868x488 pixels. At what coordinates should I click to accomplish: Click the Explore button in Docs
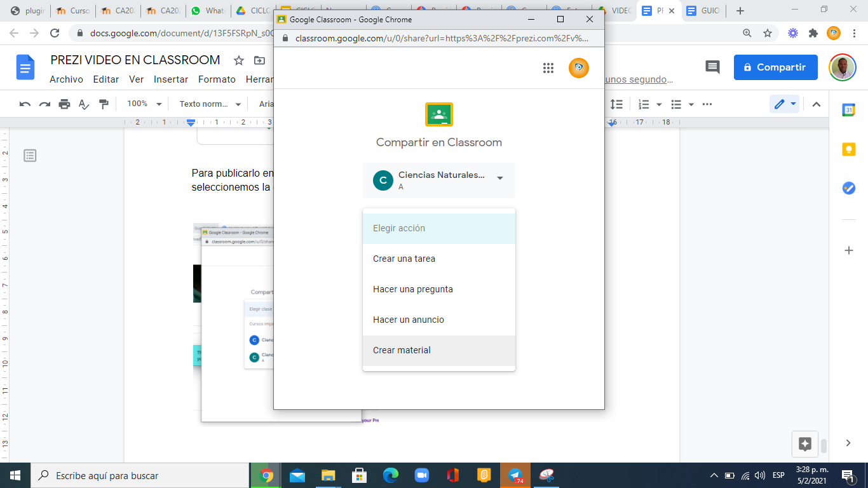pos(804,444)
